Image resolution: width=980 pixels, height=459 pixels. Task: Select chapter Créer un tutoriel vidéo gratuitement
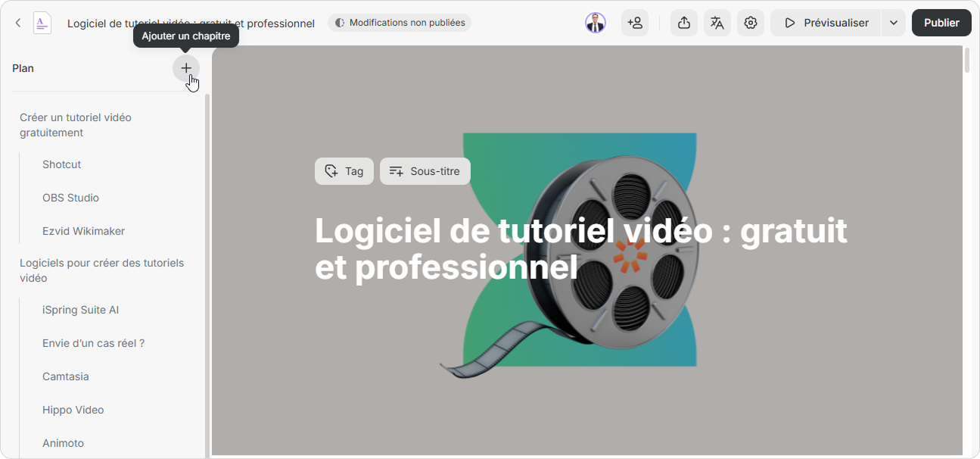(x=76, y=125)
